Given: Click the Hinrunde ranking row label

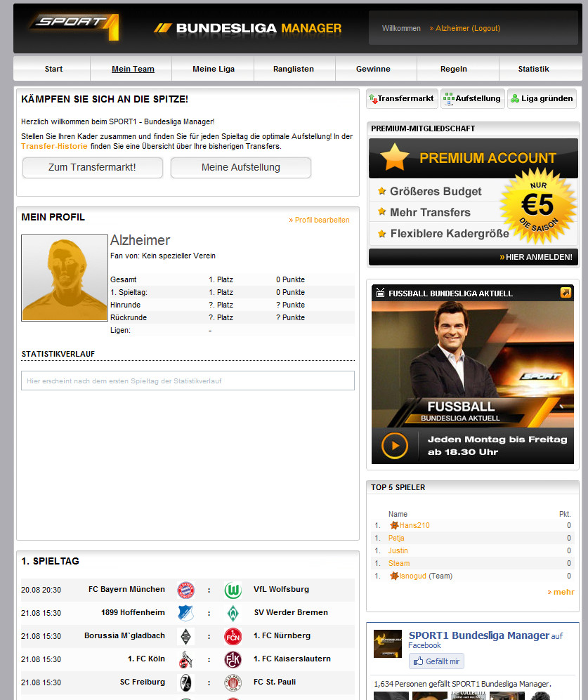Looking at the screenshot, I should tap(125, 305).
